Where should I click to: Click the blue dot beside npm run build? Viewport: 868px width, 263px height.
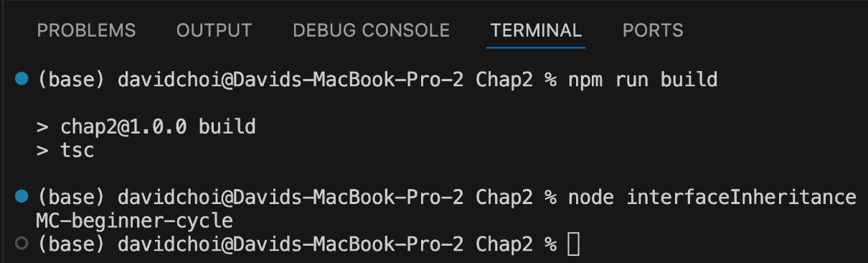(x=22, y=78)
